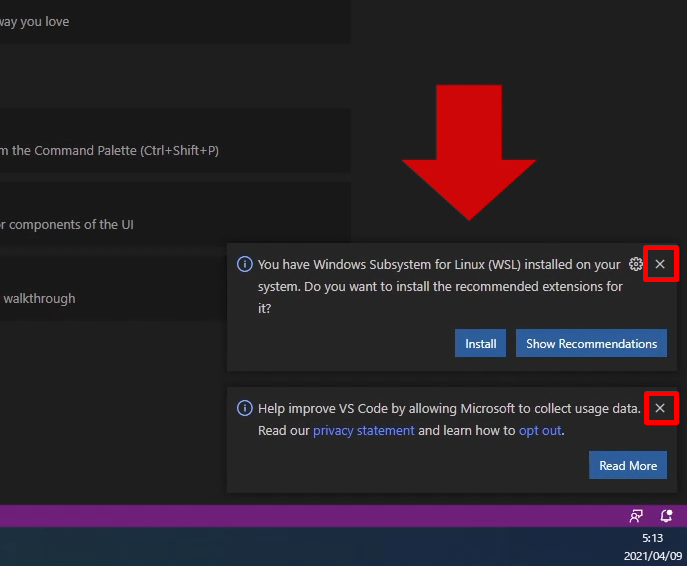
Task: Select the Command Palette (Ctrl+Shift+P) item
Action: pyautogui.click(x=175, y=141)
